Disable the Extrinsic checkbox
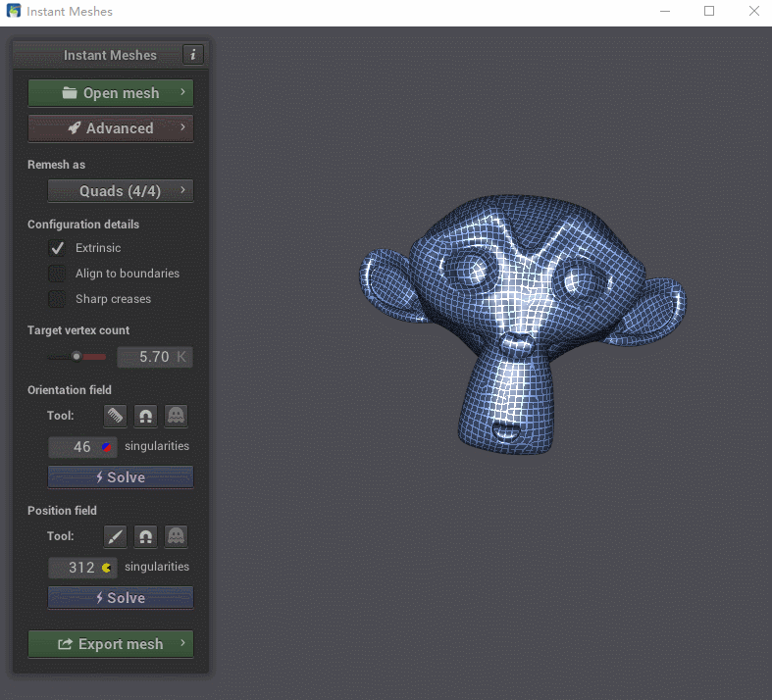772x700 pixels. [x=57, y=248]
